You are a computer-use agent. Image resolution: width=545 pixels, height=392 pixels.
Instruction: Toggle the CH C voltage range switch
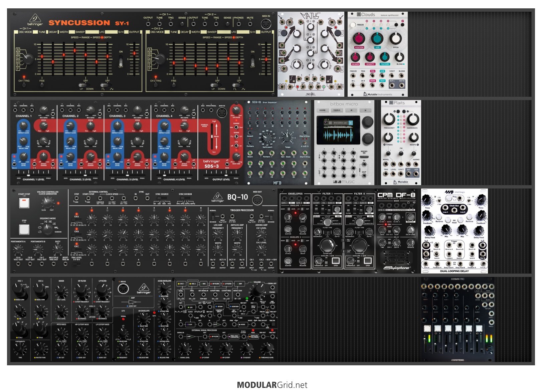[76, 250]
